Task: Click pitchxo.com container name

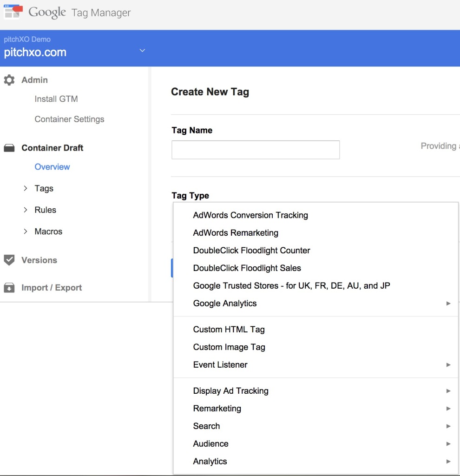Action: click(x=35, y=53)
